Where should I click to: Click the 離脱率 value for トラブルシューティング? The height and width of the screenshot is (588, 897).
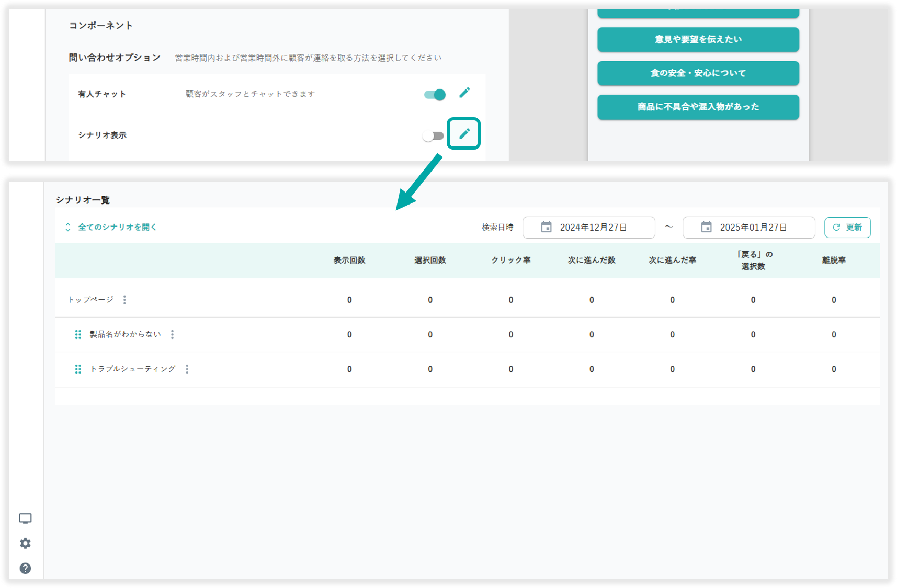[834, 369]
